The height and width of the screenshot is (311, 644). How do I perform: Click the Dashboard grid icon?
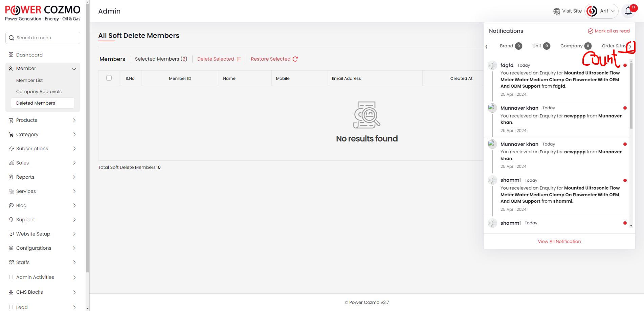pos(11,55)
